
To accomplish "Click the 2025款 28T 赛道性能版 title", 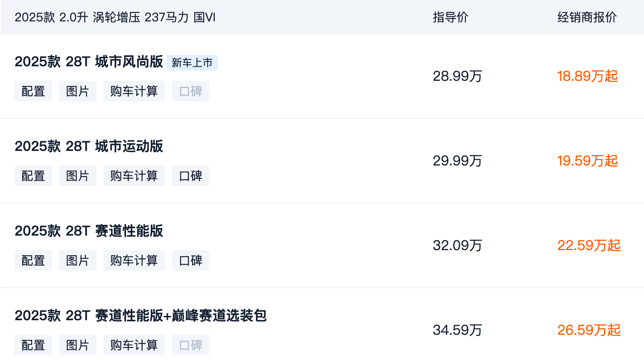I will pyautogui.click(x=89, y=231).
